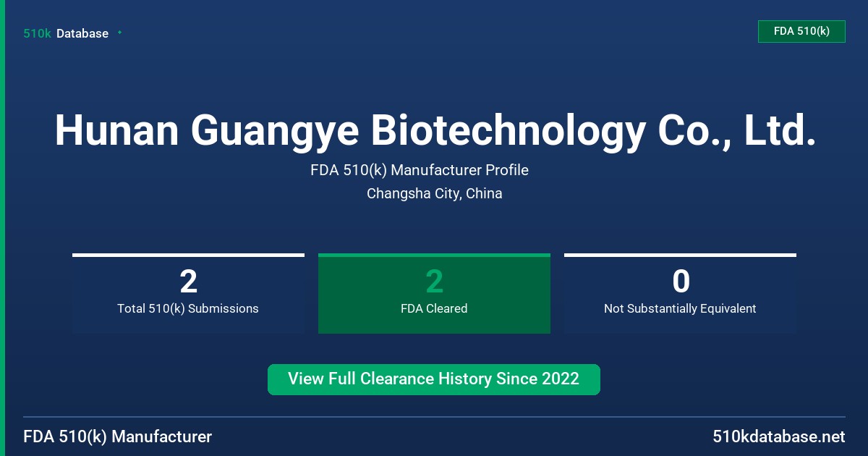This screenshot has width=868, height=456.
Task: Click the FDA 510(k) badge button
Action: (x=801, y=31)
